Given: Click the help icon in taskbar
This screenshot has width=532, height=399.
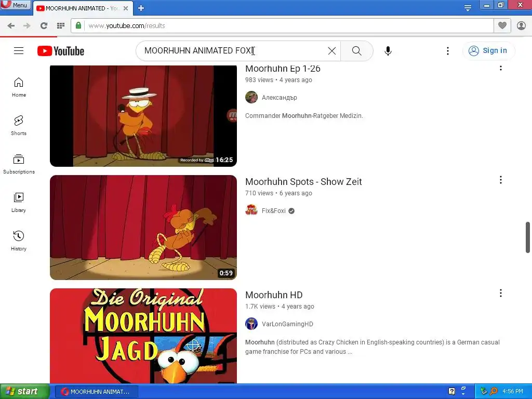Looking at the screenshot, I should pos(451,392).
